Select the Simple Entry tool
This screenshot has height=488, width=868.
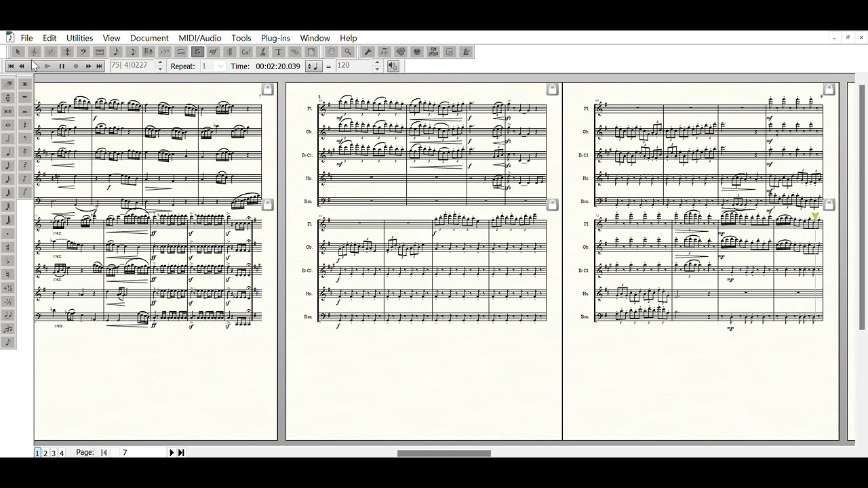point(117,52)
